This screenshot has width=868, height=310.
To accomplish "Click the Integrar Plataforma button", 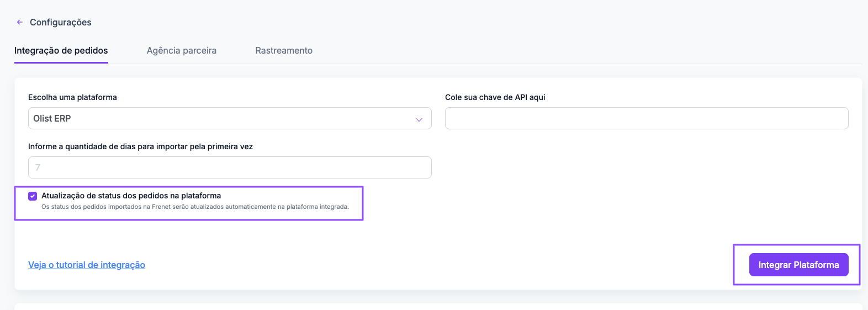I will point(799,265).
